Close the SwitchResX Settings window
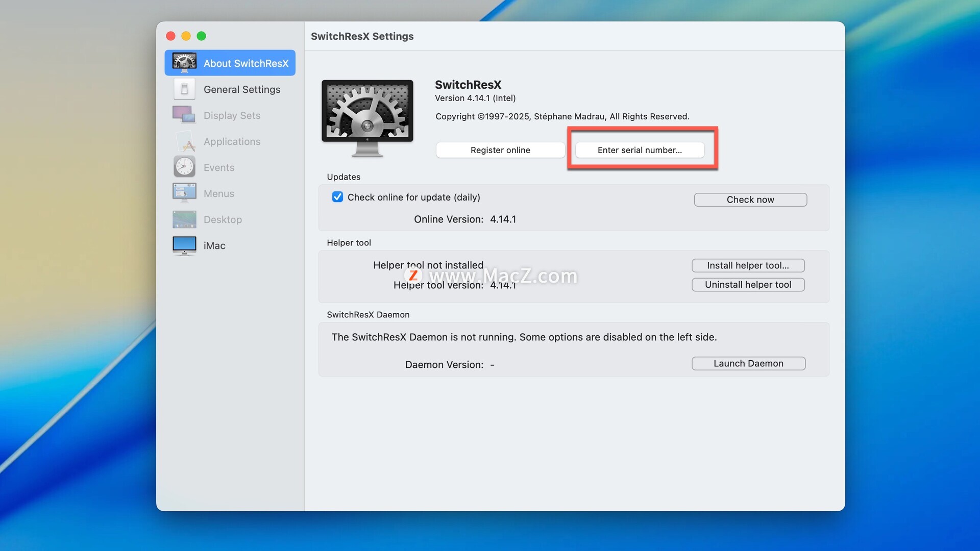The height and width of the screenshot is (551, 980). pyautogui.click(x=171, y=36)
